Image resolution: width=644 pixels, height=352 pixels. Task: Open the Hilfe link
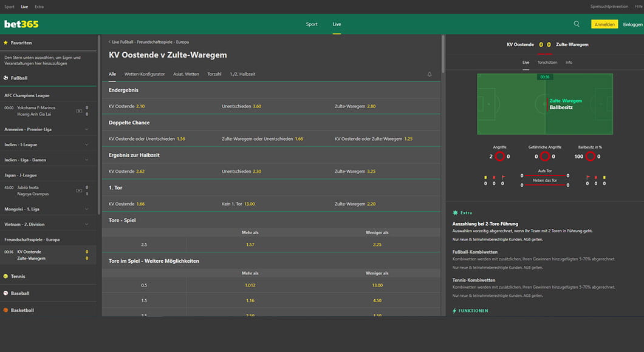639,7
